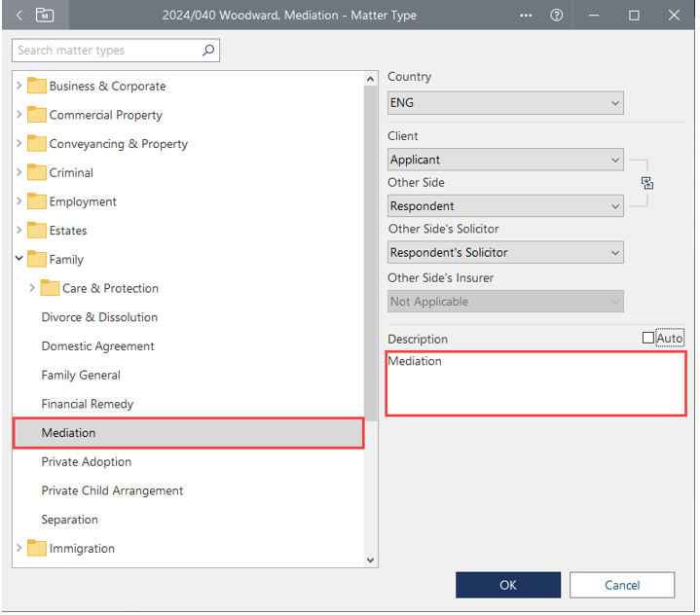Click the Care & Protection folder icon

click(50, 288)
